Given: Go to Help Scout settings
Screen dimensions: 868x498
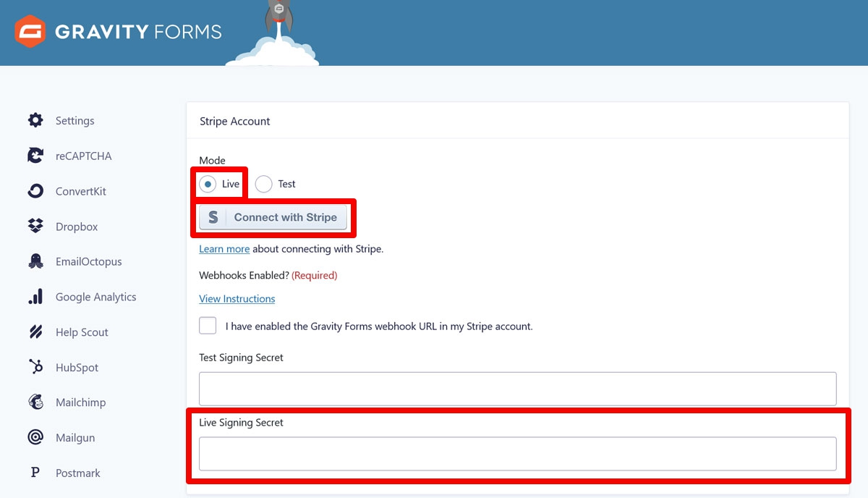Looking at the screenshot, I should point(82,332).
